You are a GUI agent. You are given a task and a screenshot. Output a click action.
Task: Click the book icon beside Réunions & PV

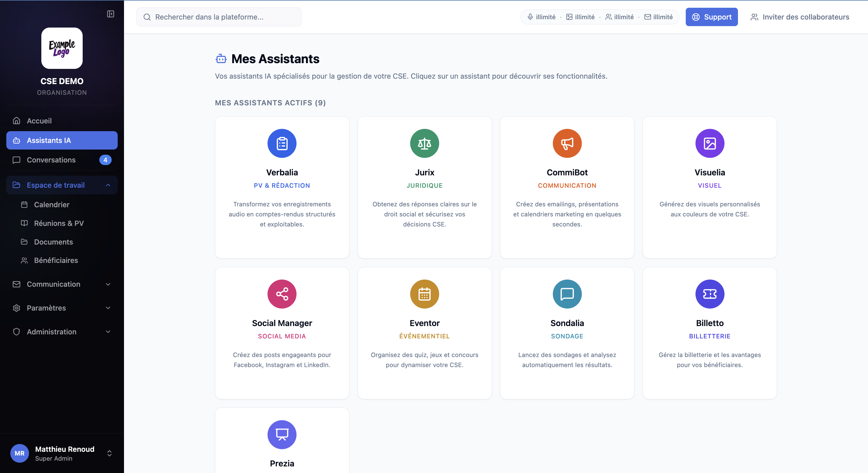click(x=24, y=223)
